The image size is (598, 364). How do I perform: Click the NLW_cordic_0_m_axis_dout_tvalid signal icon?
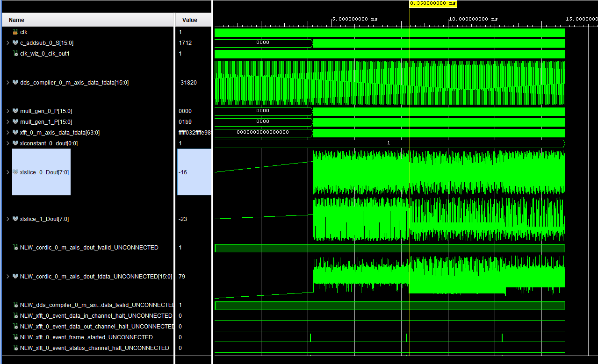pyautogui.click(x=15, y=248)
